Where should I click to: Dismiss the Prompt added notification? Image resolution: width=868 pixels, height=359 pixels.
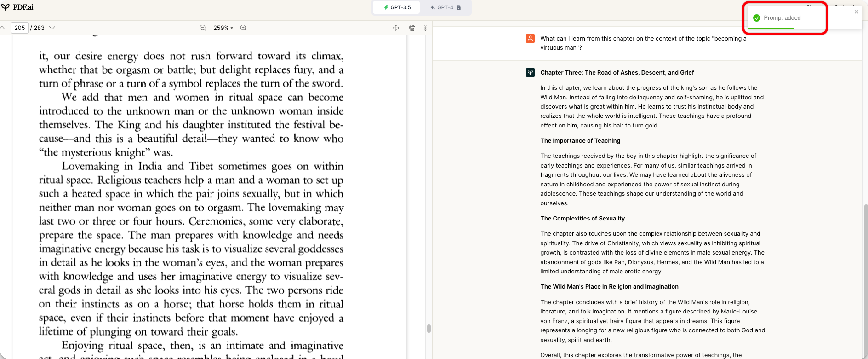click(856, 12)
